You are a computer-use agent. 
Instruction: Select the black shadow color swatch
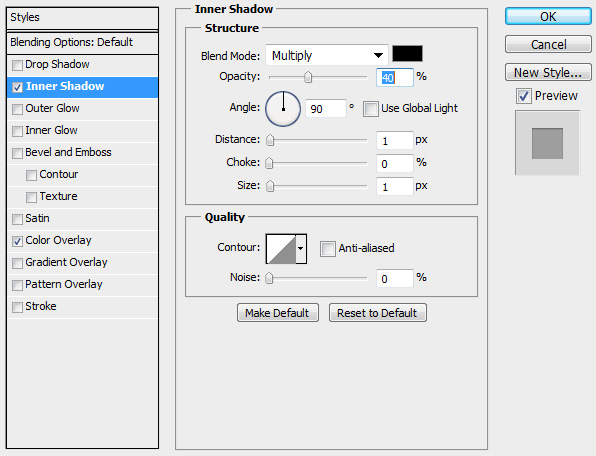click(407, 54)
